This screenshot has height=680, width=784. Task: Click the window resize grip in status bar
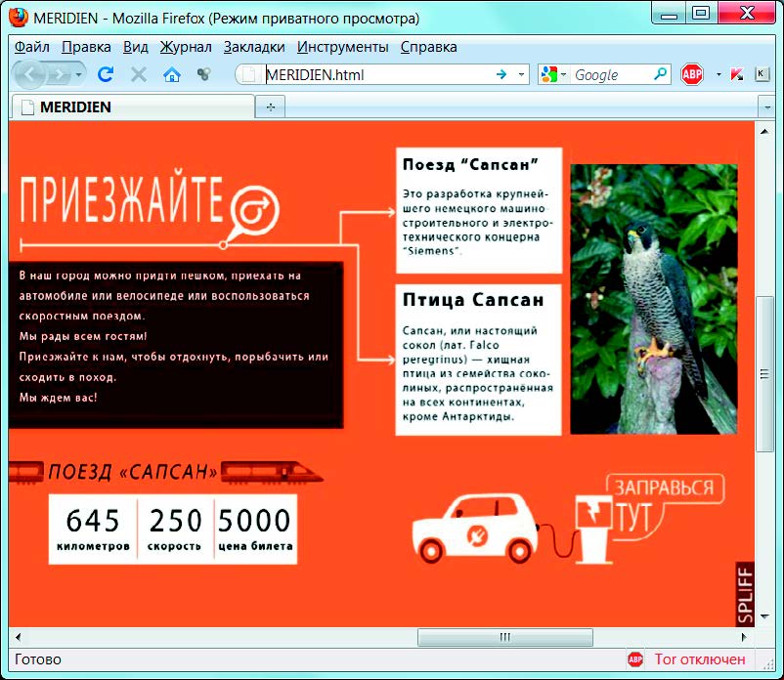[x=766, y=662]
